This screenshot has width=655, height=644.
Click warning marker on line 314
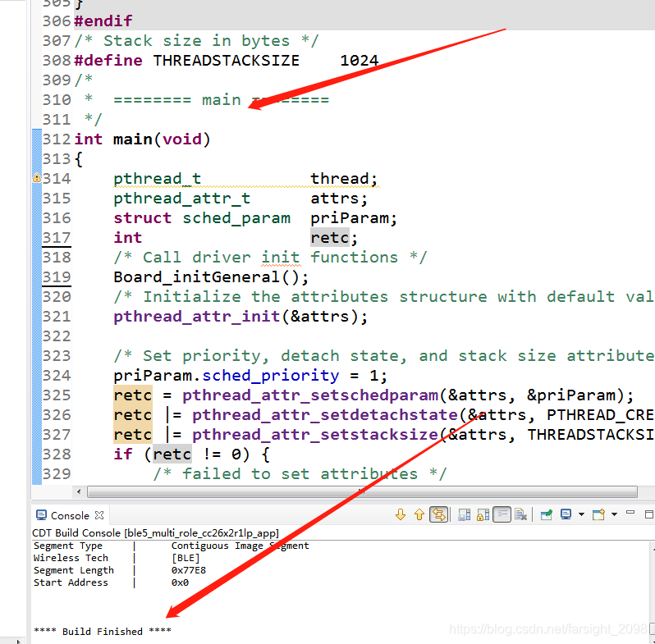point(37,178)
